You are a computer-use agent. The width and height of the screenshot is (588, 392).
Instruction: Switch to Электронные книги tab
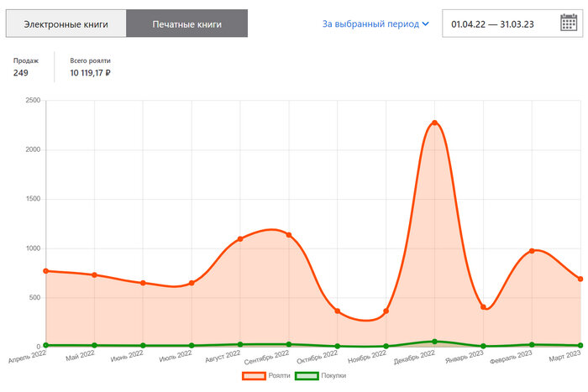click(x=66, y=24)
